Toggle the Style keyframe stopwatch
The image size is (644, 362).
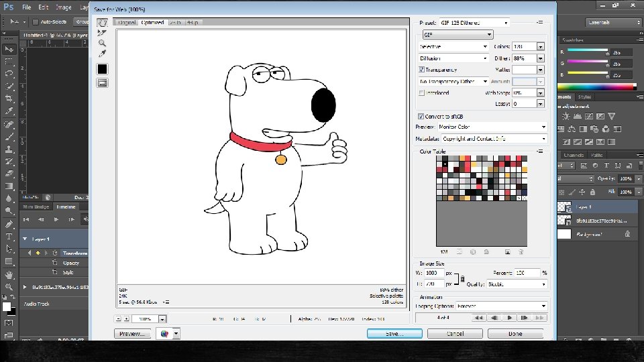[54, 272]
